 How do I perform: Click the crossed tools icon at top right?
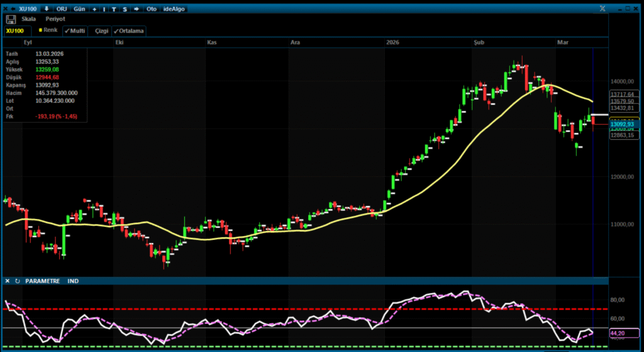tap(602, 8)
